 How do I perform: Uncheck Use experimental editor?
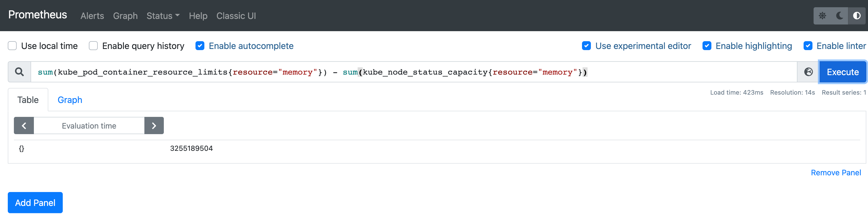click(586, 46)
